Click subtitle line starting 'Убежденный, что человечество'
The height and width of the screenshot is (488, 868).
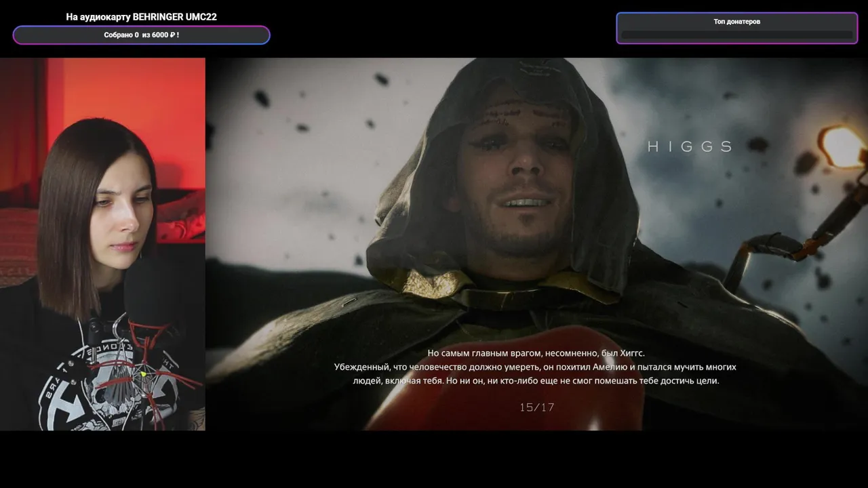pyautogui.click(x=535, y=367)
